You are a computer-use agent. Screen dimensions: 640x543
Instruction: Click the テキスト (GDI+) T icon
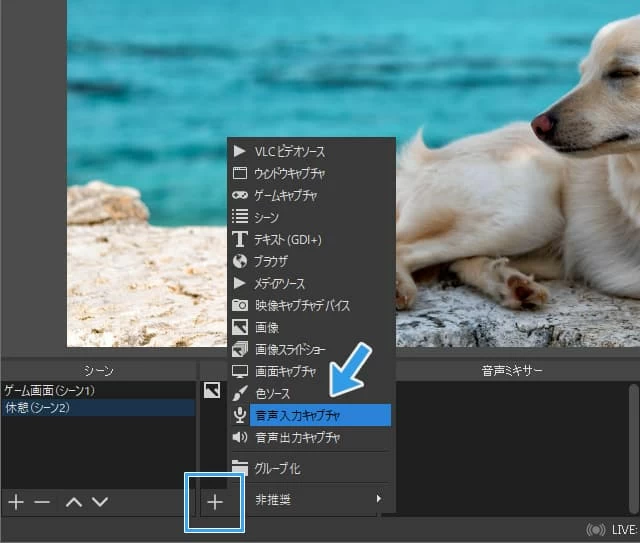[240, 239]
